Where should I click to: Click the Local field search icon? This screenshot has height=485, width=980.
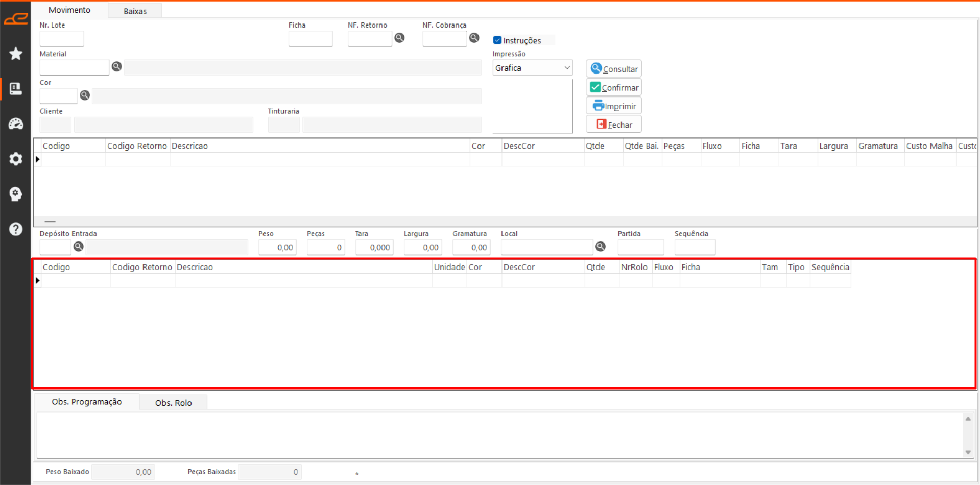[x=601, y=247]
